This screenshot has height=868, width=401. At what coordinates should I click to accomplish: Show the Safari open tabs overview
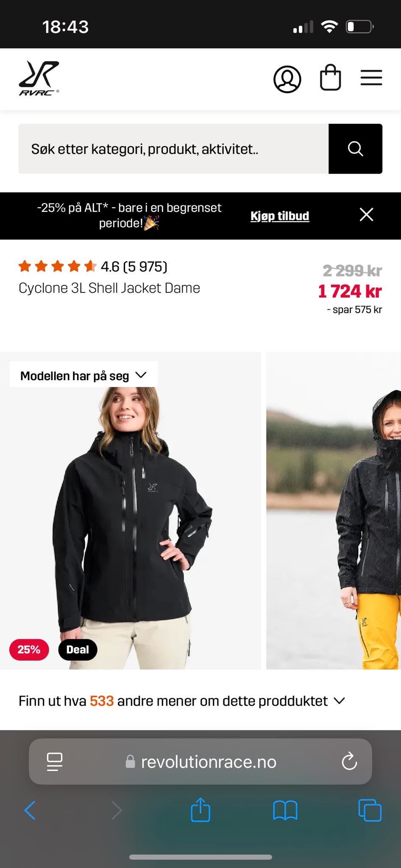point(370,810)
